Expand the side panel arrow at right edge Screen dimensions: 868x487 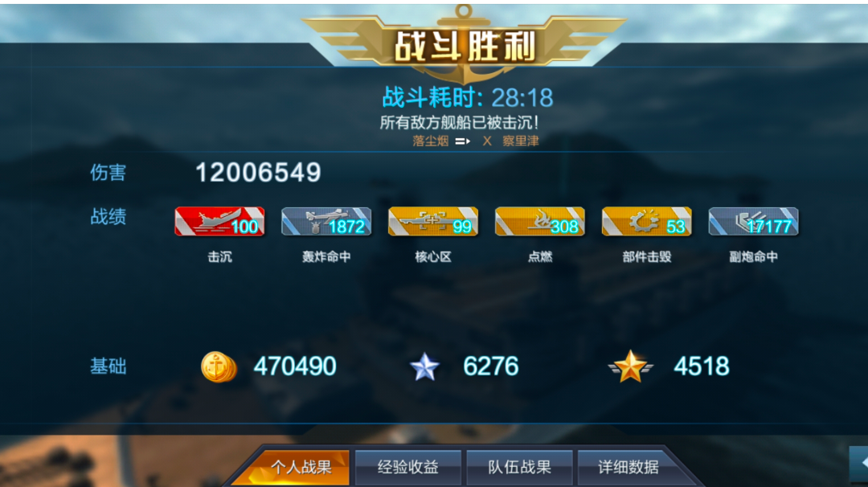859,463
